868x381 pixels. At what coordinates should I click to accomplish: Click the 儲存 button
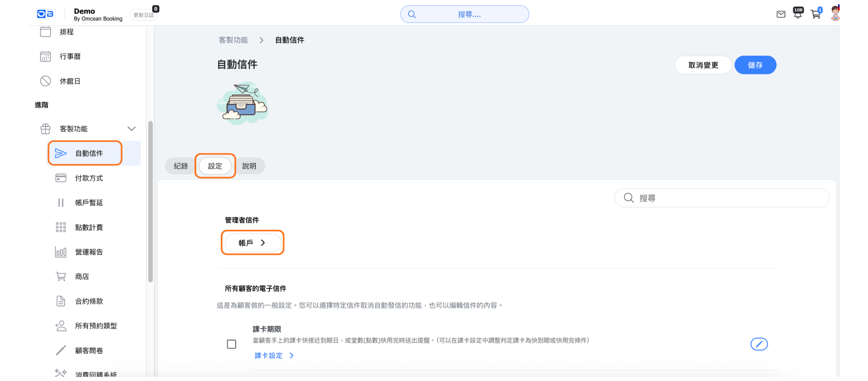pos(755,65)
